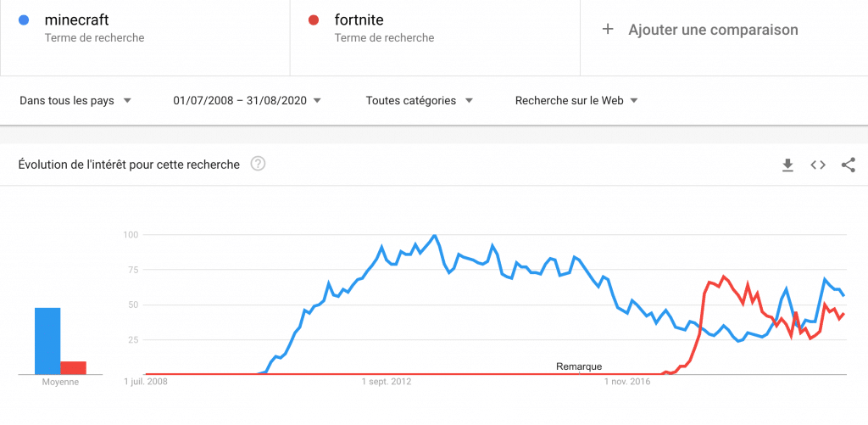Expand the date range 01/07/2008 – 31/08/2020

point(247,100)
